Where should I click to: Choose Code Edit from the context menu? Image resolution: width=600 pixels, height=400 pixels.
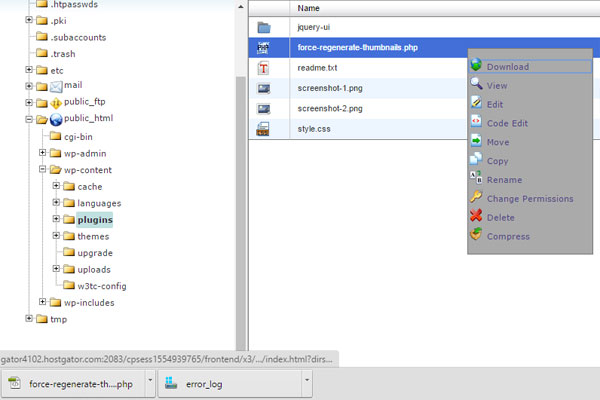pos(530,123)
